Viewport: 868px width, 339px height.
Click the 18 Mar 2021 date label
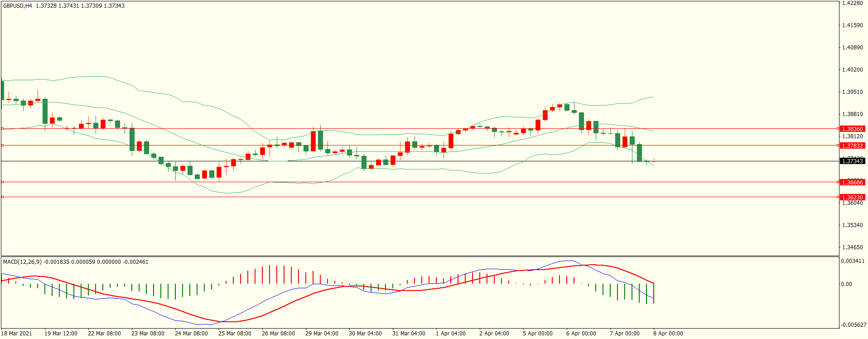pos(17,334)
